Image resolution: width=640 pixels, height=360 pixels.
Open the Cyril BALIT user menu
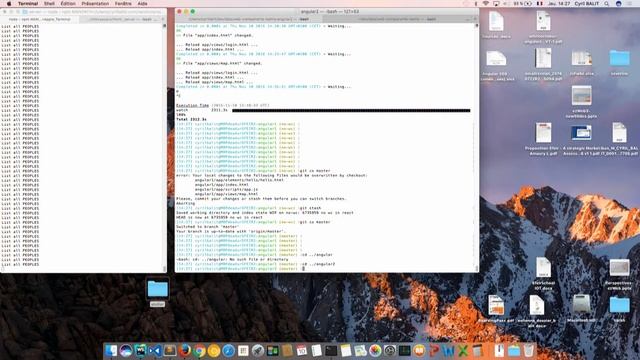[x=587, y=4]
